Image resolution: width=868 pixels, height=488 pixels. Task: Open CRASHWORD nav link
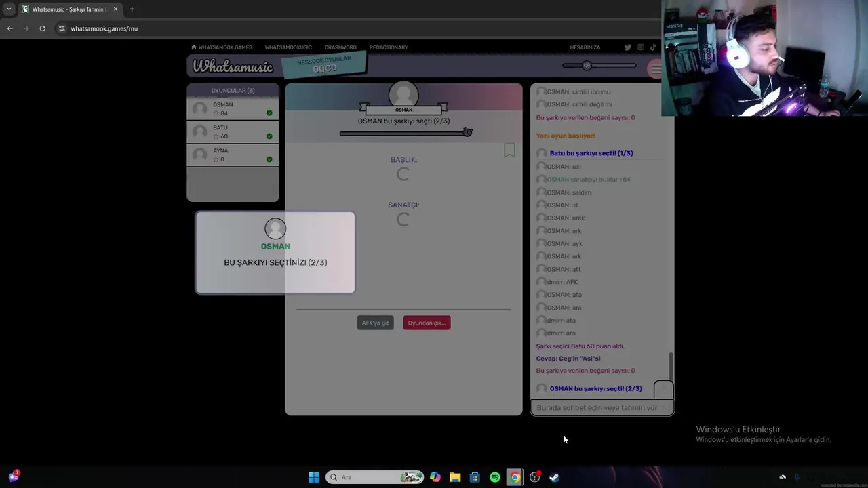340,47
